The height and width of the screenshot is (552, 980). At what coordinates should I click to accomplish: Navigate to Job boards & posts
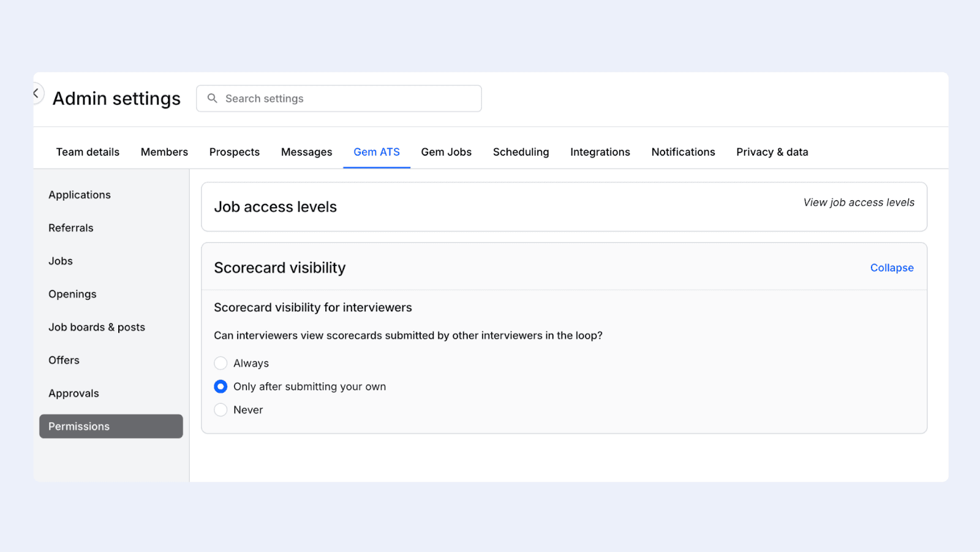[96, 327]
